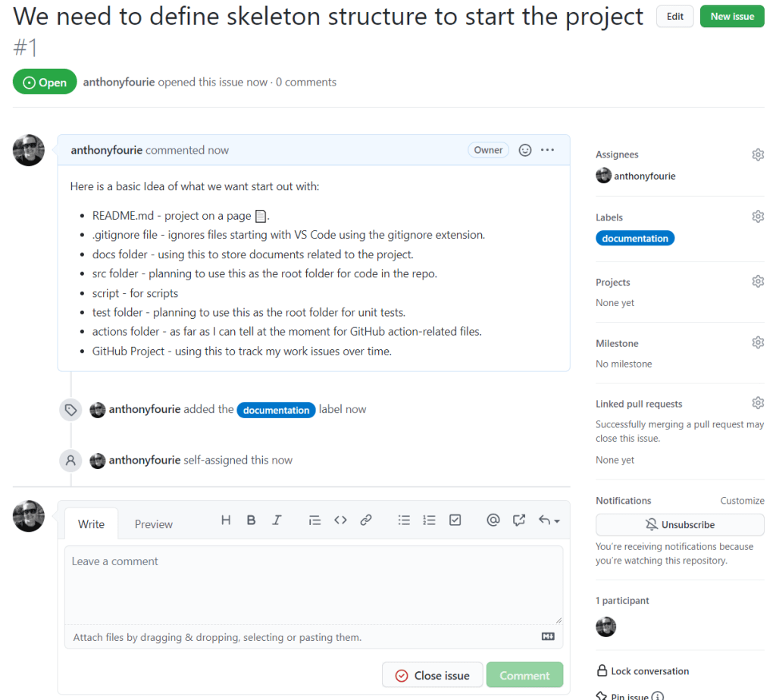Click the italic formatting icon
This screenshot has width=776, height=700.
tap(277, 520)
